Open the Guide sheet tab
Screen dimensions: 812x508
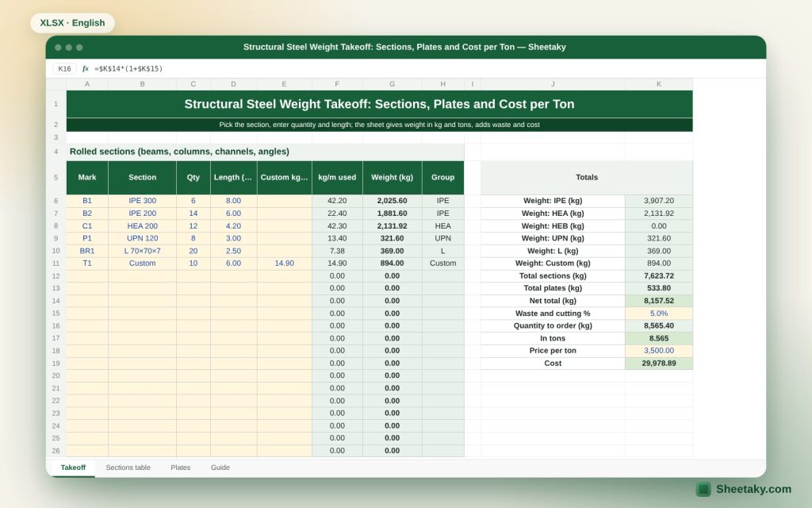pyautogui.click(x=220, y=468)
